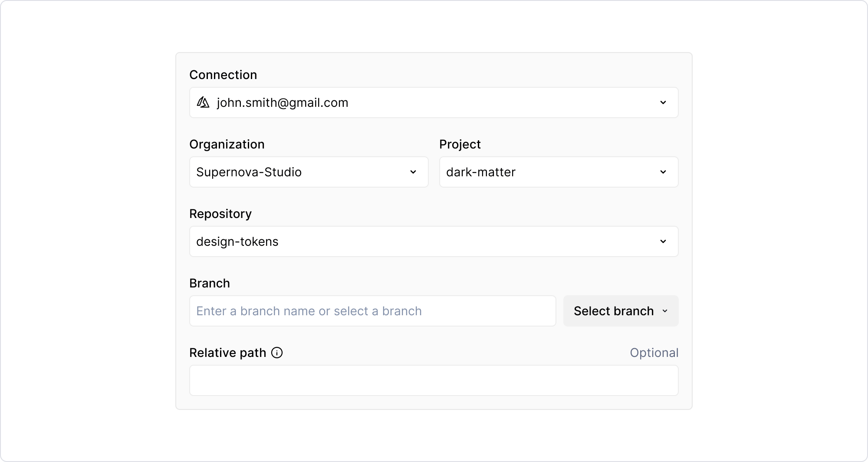Open the dark-matter project dropdown
Viewport: 868px width, 462px height.
pyautogui.click(x=558, y=172)
